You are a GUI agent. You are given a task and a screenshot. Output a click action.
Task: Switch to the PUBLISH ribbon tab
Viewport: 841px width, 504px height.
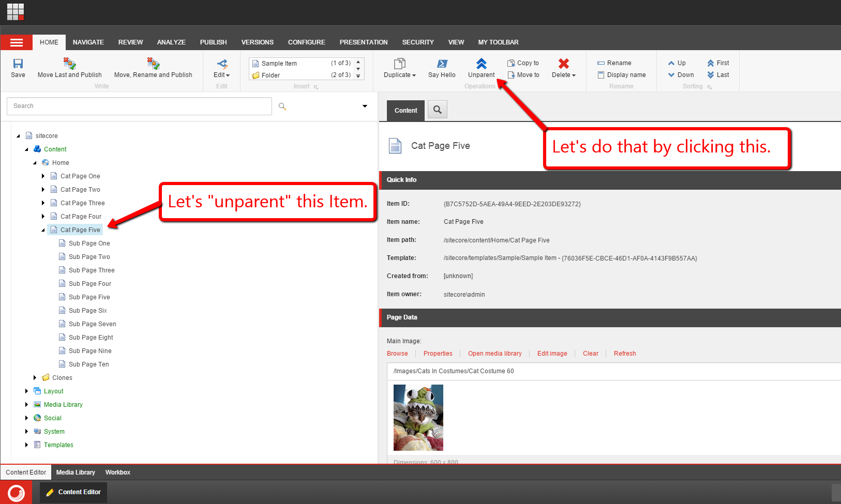213,42
